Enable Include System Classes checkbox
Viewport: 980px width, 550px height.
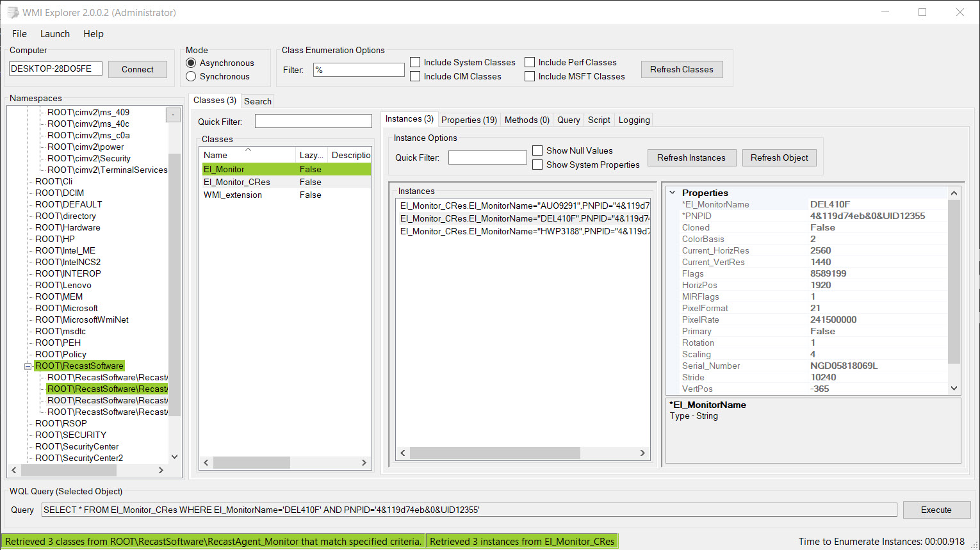415,62
